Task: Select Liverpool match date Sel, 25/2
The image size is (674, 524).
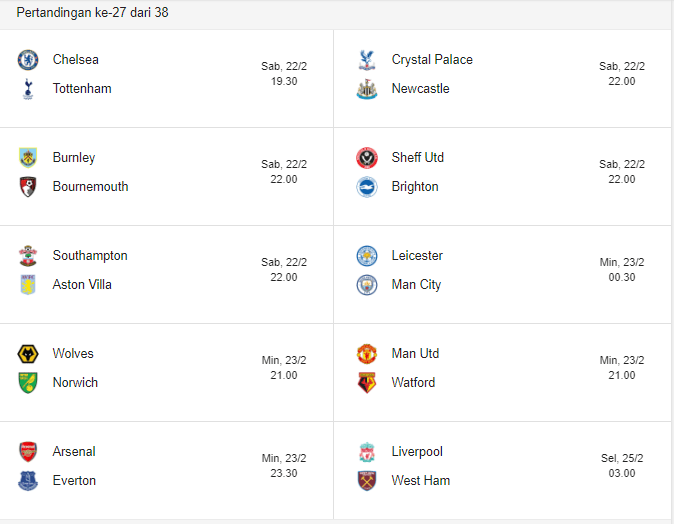Action: pyautogui.click(x=622, y=458)
